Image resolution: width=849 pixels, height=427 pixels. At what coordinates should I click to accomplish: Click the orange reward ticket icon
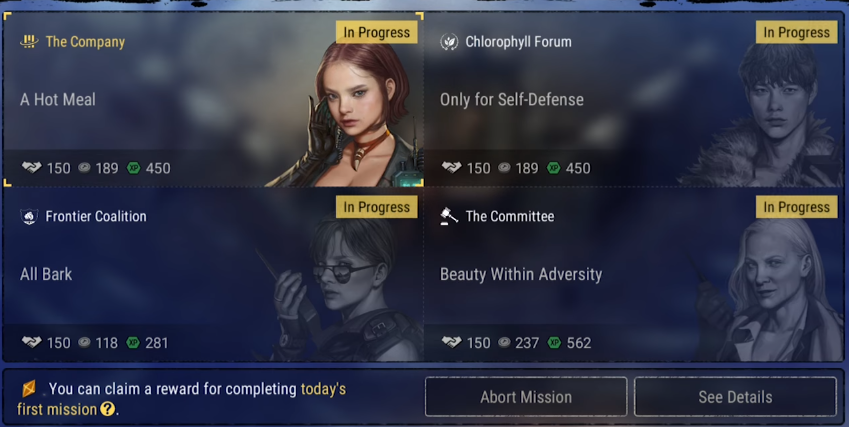point(29,388)
